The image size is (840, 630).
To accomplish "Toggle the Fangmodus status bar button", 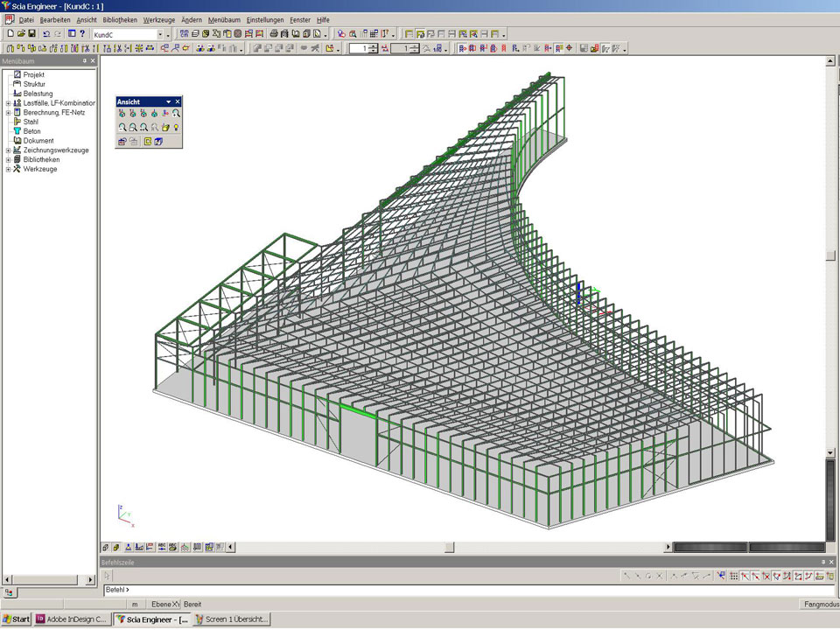I will (x=820, y=604).
